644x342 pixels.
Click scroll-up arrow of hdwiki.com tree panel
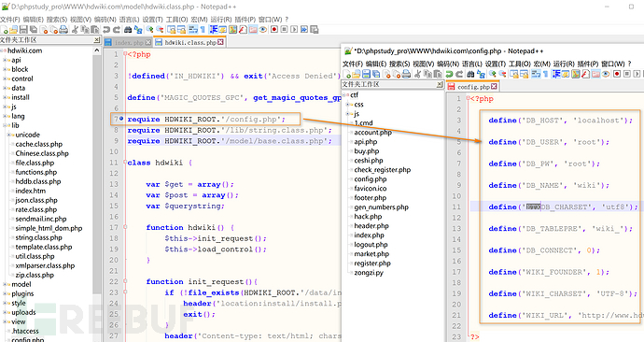pos(97,50)
